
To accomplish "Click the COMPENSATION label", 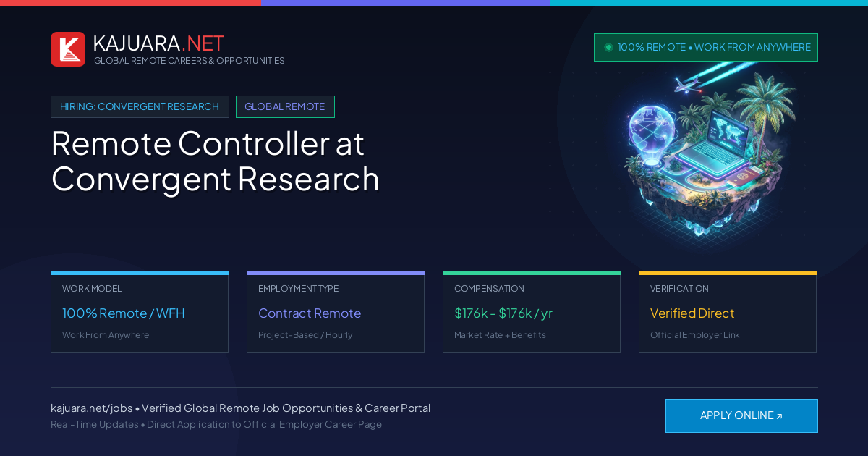I will click(489, 289).
